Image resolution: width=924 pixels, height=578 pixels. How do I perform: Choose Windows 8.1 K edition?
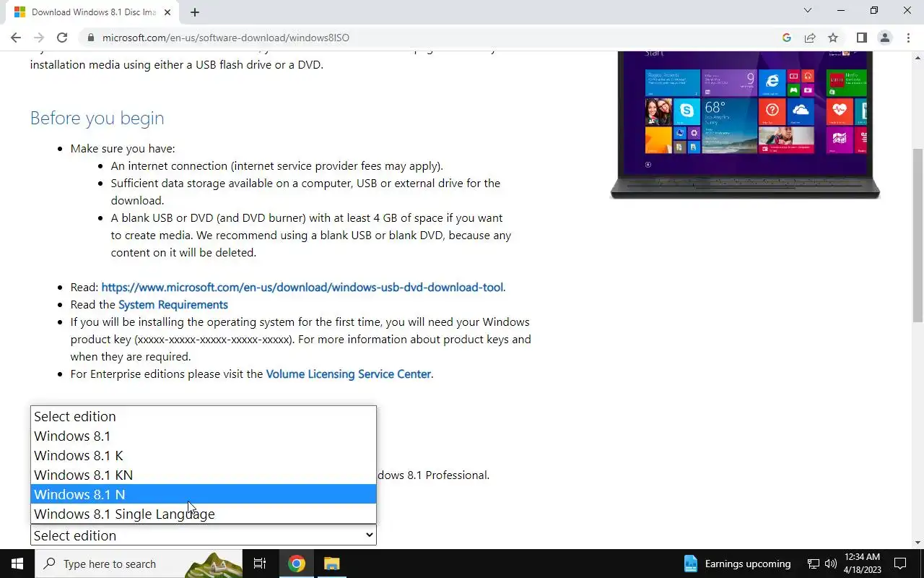(204, 456)
